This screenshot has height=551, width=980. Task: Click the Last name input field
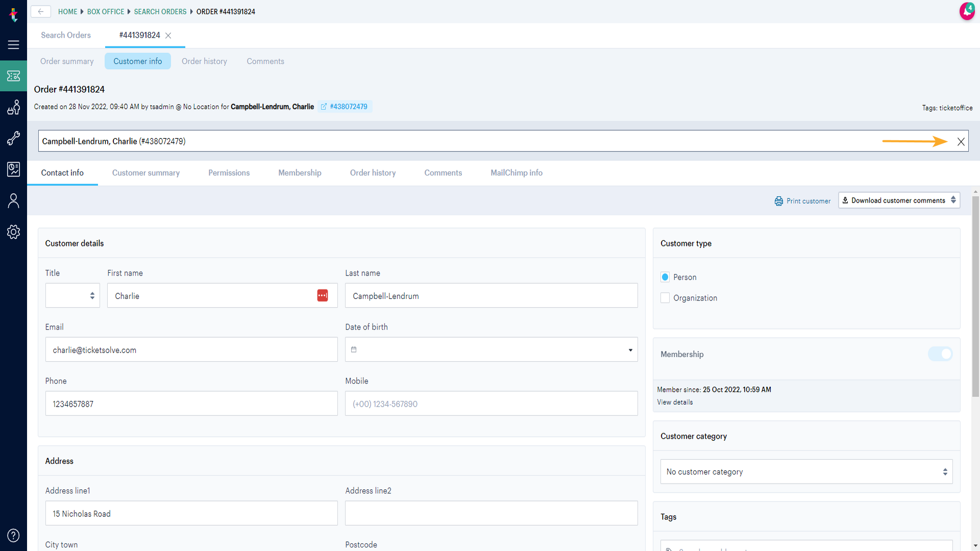tap(491, 295)
